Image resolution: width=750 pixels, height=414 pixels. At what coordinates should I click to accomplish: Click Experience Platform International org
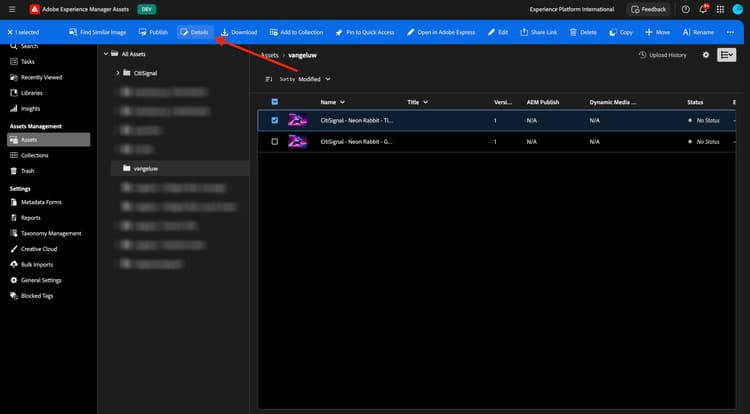tap(572, 9)
